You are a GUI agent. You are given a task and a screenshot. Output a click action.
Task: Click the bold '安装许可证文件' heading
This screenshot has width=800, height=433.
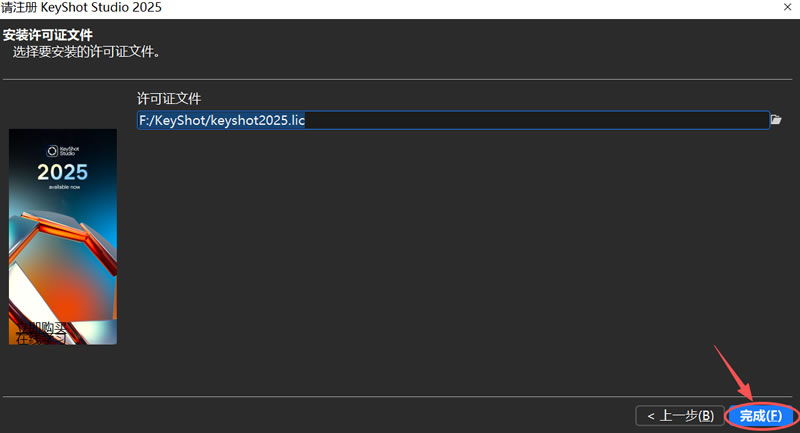pyautogui.click(x=54, y=36)
